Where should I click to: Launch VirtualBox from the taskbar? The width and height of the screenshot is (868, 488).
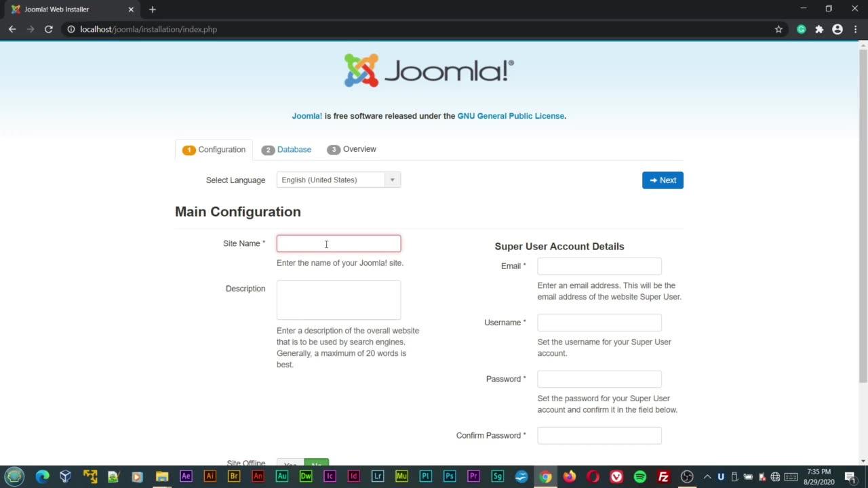pos(66,476)
